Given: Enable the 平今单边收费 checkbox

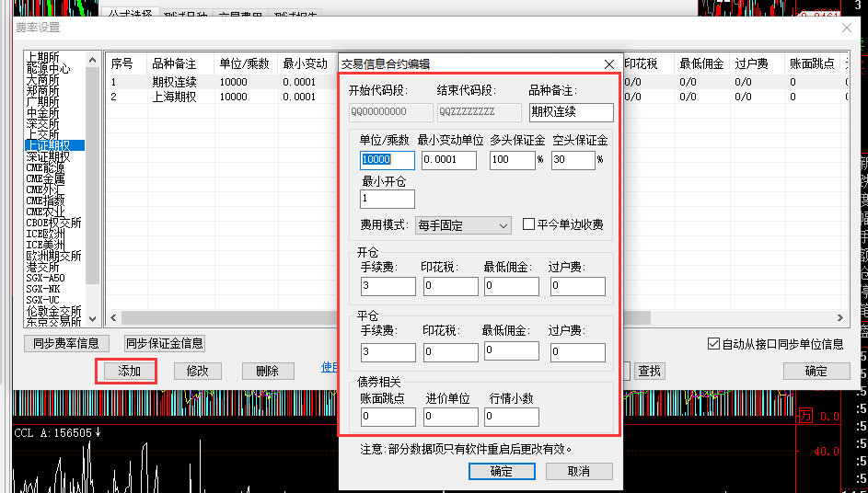Looking at the screenshot, I should point(528,224).
